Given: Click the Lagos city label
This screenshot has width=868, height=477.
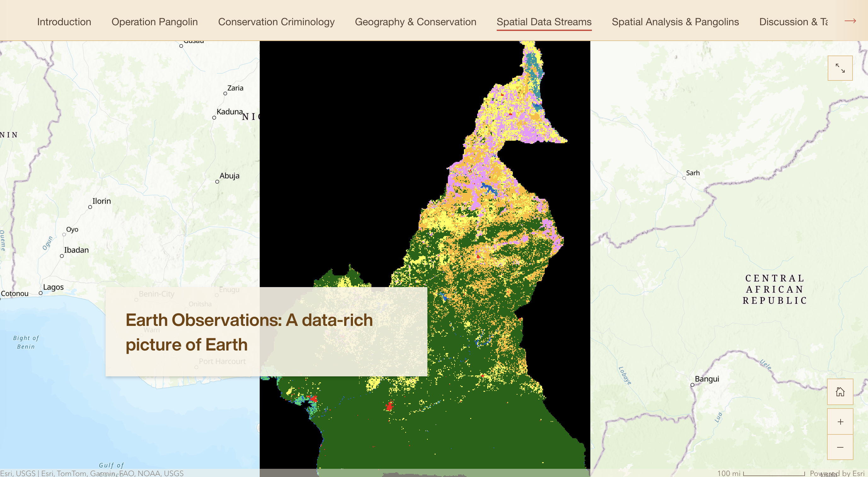Looking at the screenshot, I should tap(53, 287).
